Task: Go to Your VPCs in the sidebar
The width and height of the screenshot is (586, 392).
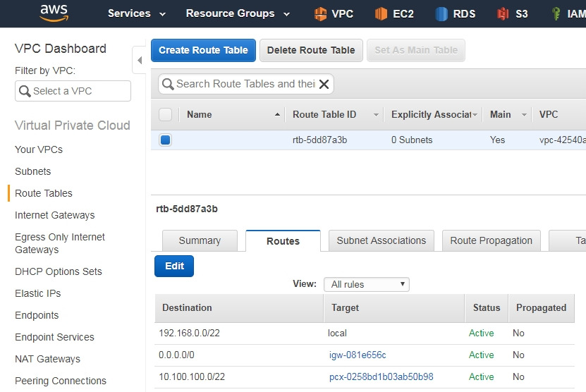Action: coord(39,149)
